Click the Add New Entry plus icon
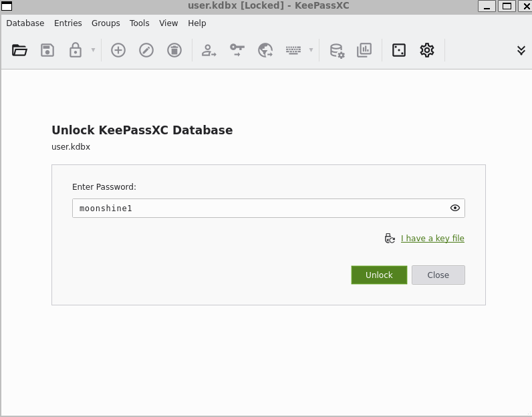 point(118,50)
